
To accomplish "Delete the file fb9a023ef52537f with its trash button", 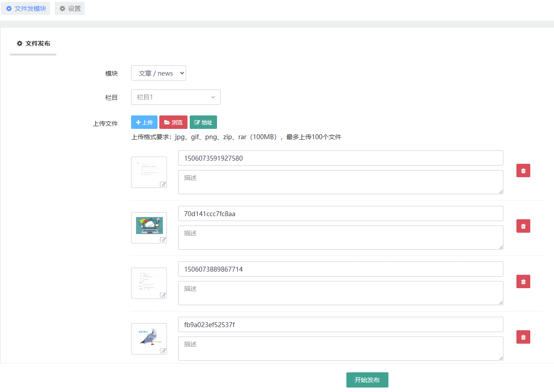I will click(x=523, y=337).
